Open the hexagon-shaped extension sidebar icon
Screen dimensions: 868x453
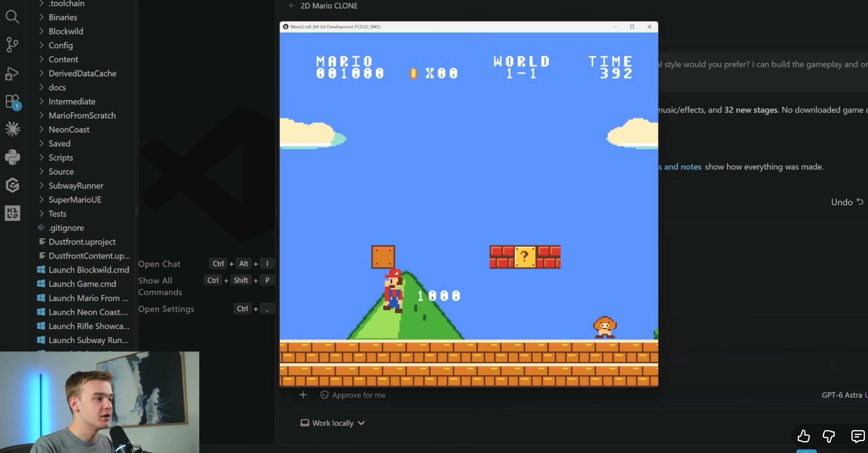coord(13,185)
